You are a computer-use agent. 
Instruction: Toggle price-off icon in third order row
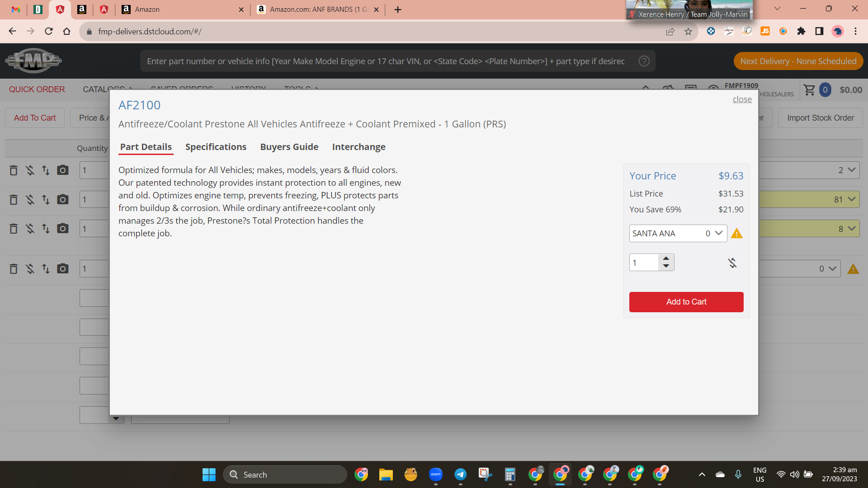[30, 229]
